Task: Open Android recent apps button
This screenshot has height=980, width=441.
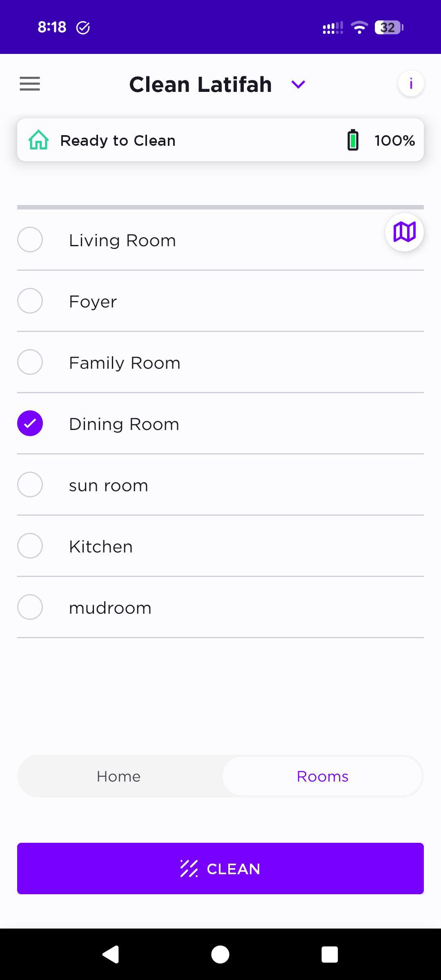Action: (330, 955)
